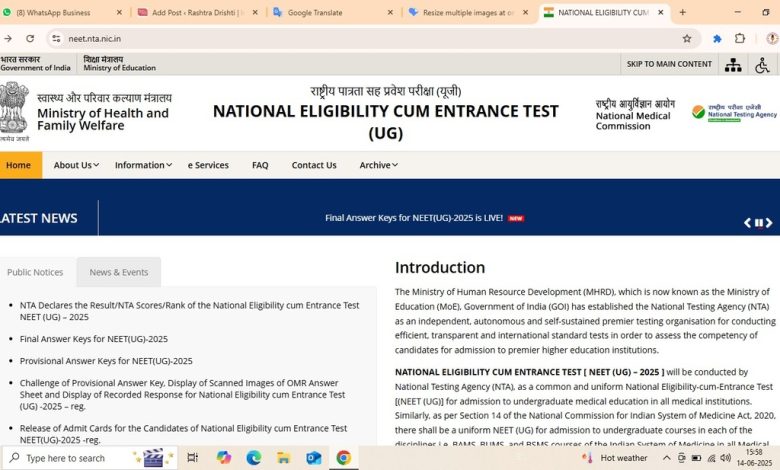Open Contact Us page

point(314,165)
